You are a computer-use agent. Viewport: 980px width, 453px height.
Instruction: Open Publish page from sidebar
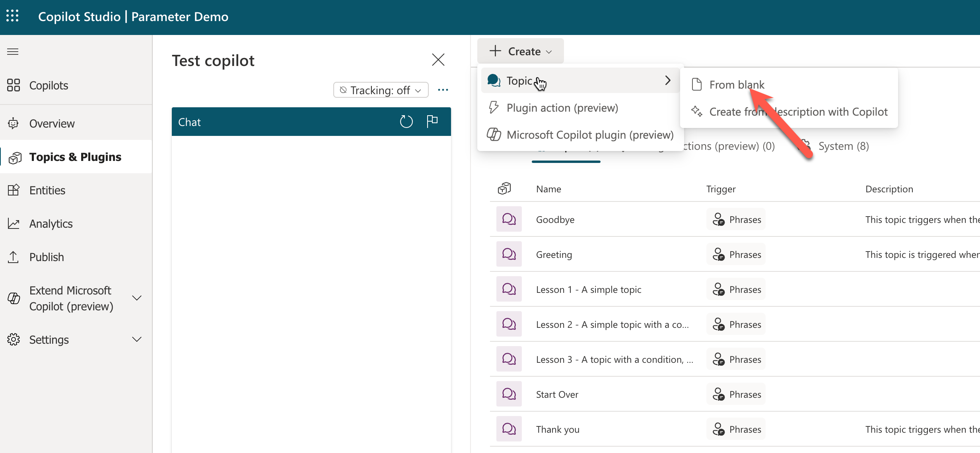[x=76, y=257]
